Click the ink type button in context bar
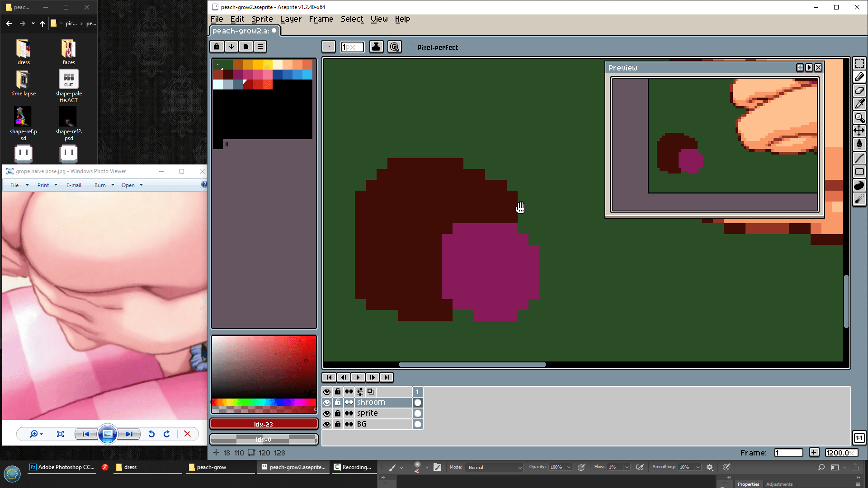This screenshot has width=868, height=488. click(x=376, y=47)
